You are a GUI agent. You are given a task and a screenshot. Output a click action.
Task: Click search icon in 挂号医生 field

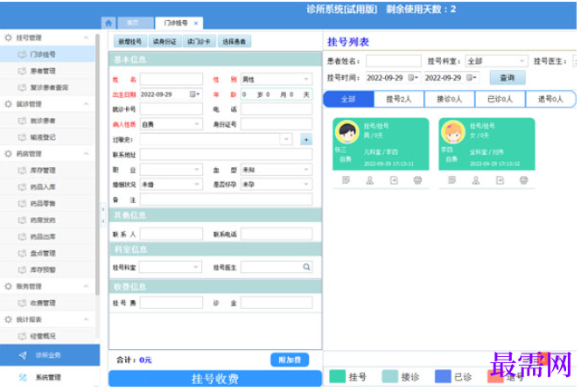click(x=306, y=267)
